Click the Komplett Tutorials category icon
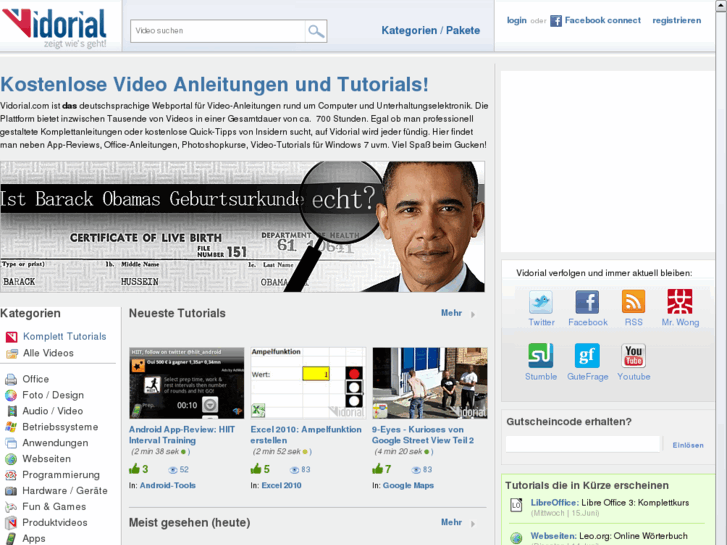727x545 pixels. 12,337
